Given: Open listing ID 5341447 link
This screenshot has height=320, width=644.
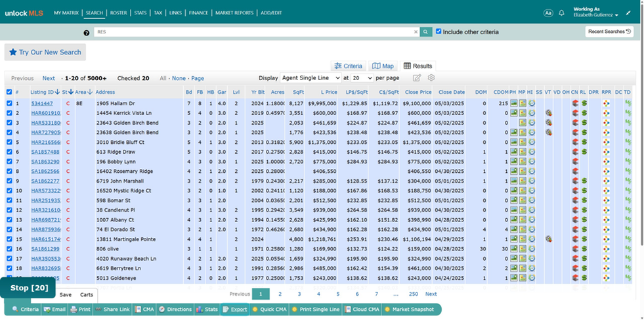Looking at the screenshot, I should point(42,103).
